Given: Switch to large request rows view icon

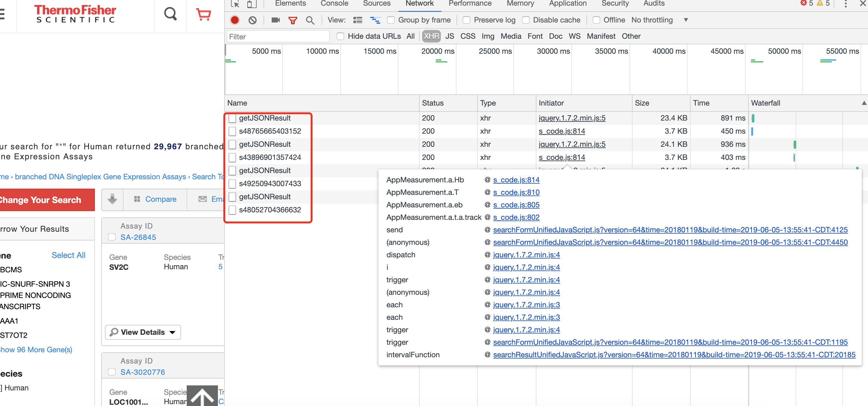Looking at the screenshot, I should click(358, 20).
